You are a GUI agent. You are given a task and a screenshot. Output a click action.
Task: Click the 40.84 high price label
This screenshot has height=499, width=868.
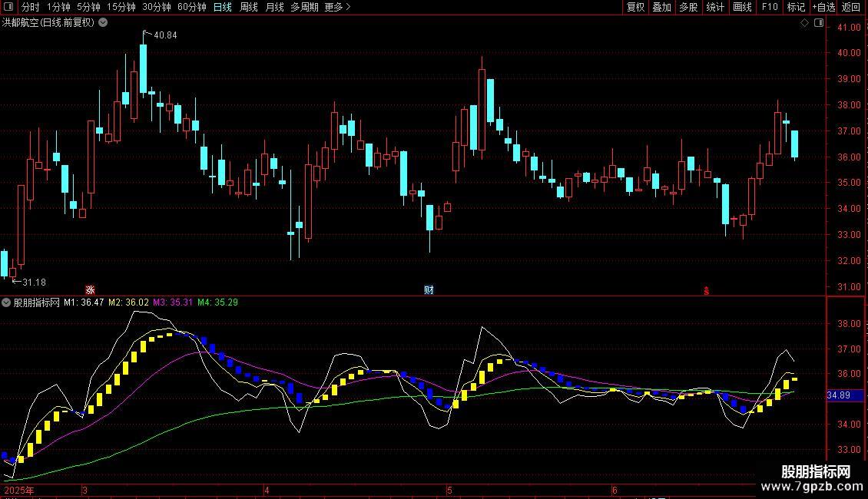(x=165, y=35)
